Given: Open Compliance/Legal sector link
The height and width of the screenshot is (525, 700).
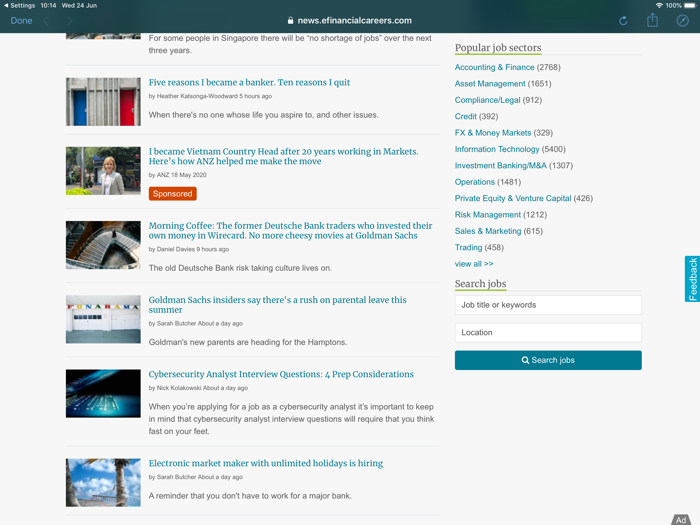Looking at the screenshot, I should (x=487, y=100).
